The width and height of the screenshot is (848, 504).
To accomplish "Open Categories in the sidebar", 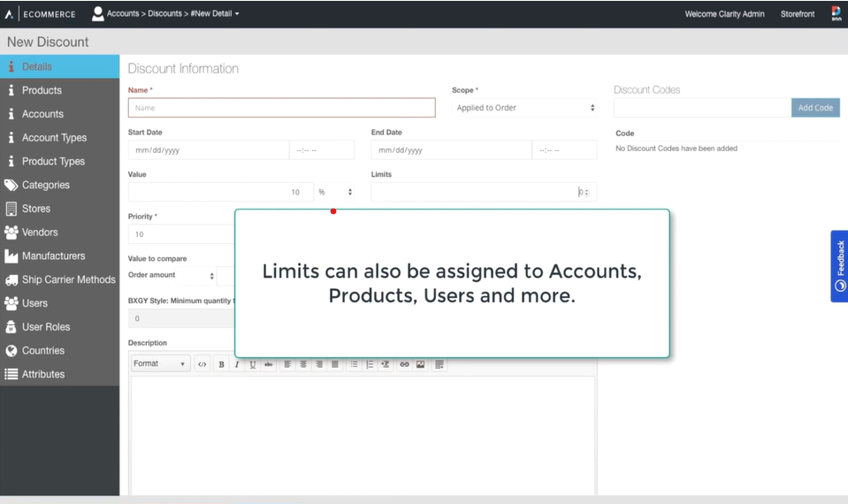I will pos(59,185).
